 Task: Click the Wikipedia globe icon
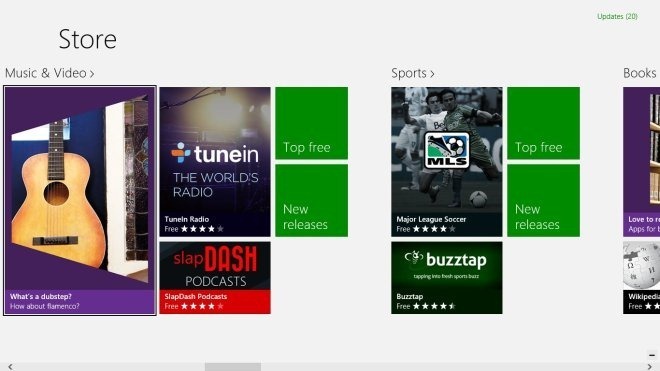click(641, 266)
